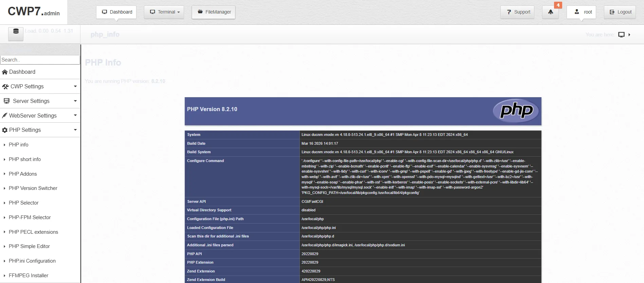The width and height of the screenshot is (644, 283).
Task: Click the '420220829' Zend Extension value
Action: tap(311, 271)
